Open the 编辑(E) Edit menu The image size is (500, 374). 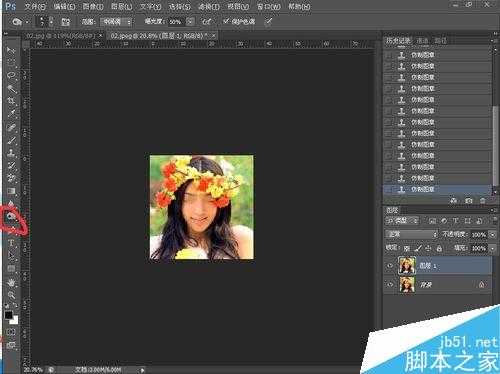pos(64,7)
